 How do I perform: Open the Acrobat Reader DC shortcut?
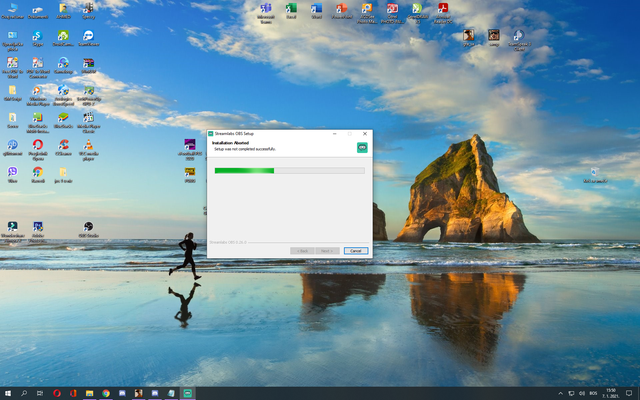click(443, 13)
